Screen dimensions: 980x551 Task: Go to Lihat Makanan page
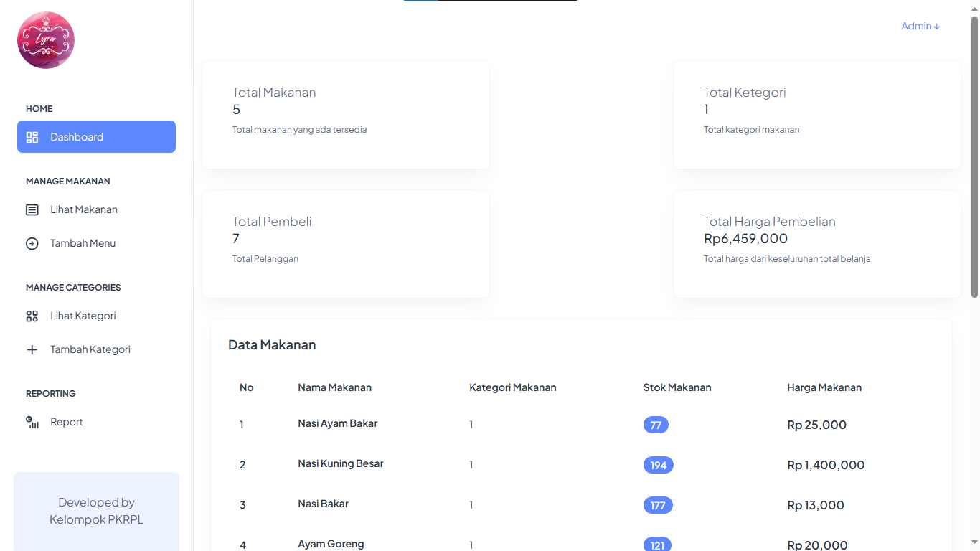pyautogui.click(x=83, y=210)
